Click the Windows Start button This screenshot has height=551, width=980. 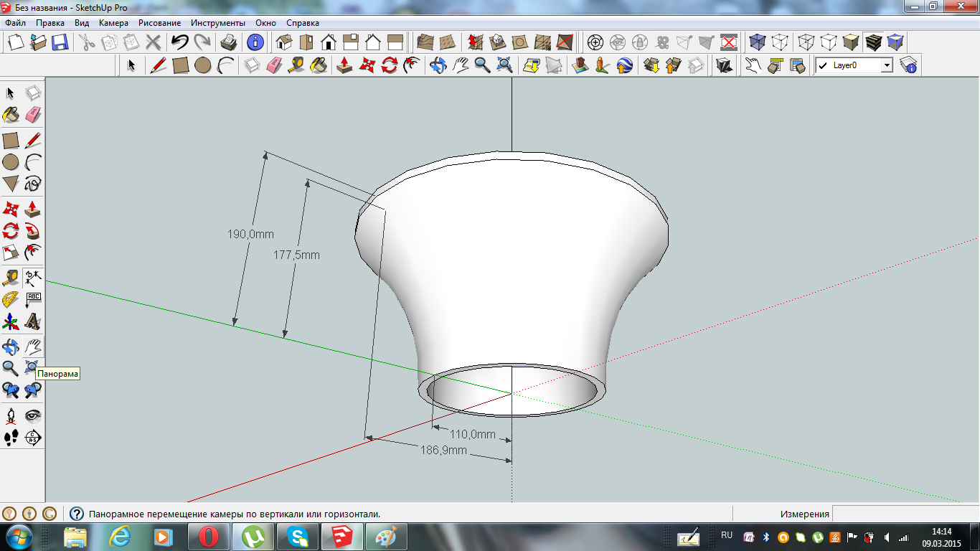click(19, 537)
